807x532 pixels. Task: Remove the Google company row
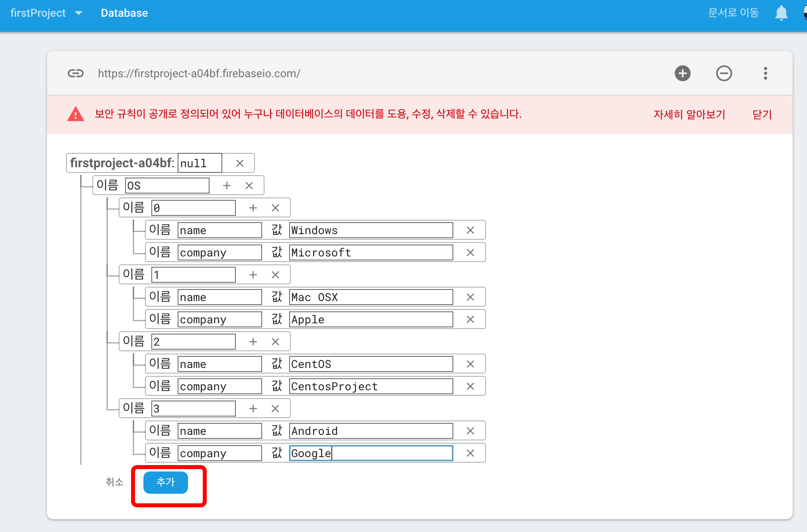point(470,453)
